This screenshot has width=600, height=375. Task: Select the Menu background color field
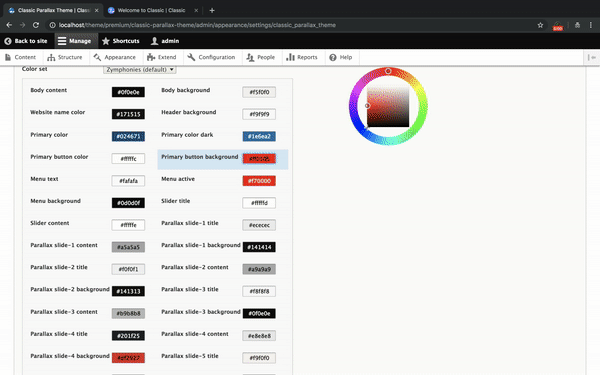coord(128,203)
